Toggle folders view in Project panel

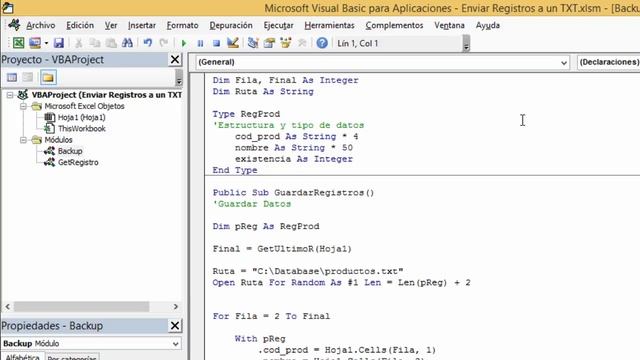48,78
